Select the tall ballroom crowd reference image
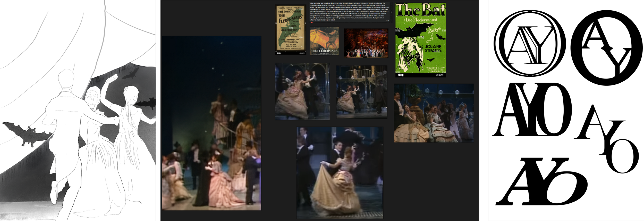The height and width of the screenshot is (221, 644). coord(211,123)
